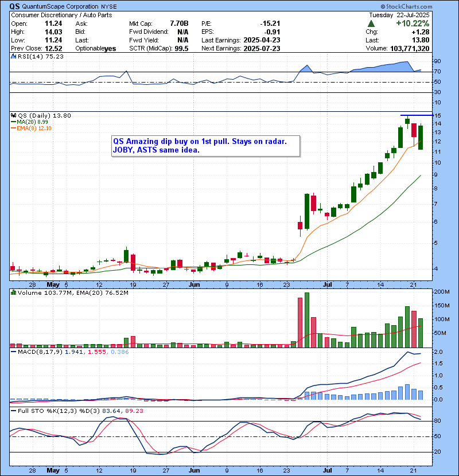Click the QS ticker symbol in header
The width and height of the screenshot is (459, 476).
tap(14, 6)
